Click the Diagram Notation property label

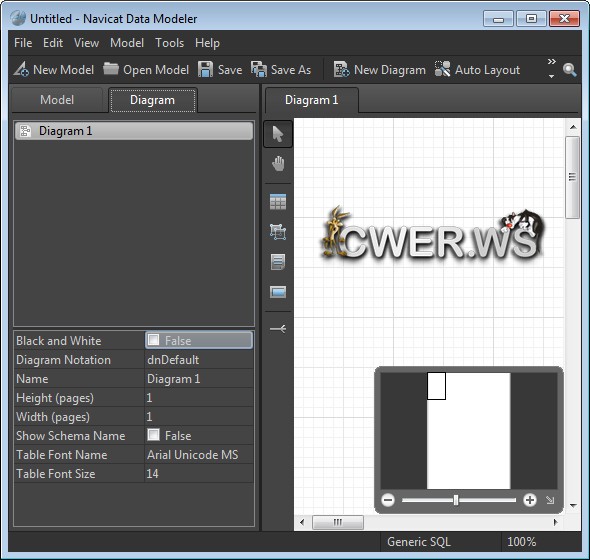click(64, 360)
